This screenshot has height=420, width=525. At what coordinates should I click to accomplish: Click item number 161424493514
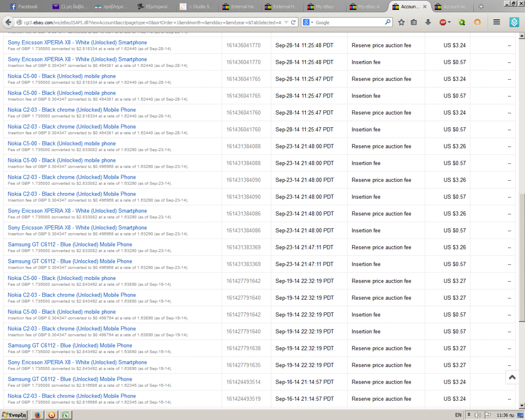coord(243,382)
